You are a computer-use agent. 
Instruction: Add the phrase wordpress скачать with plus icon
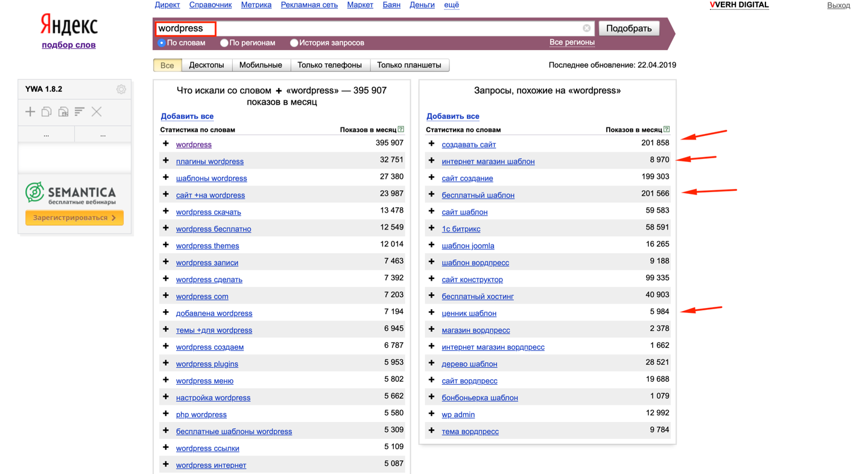pos(166,211)
